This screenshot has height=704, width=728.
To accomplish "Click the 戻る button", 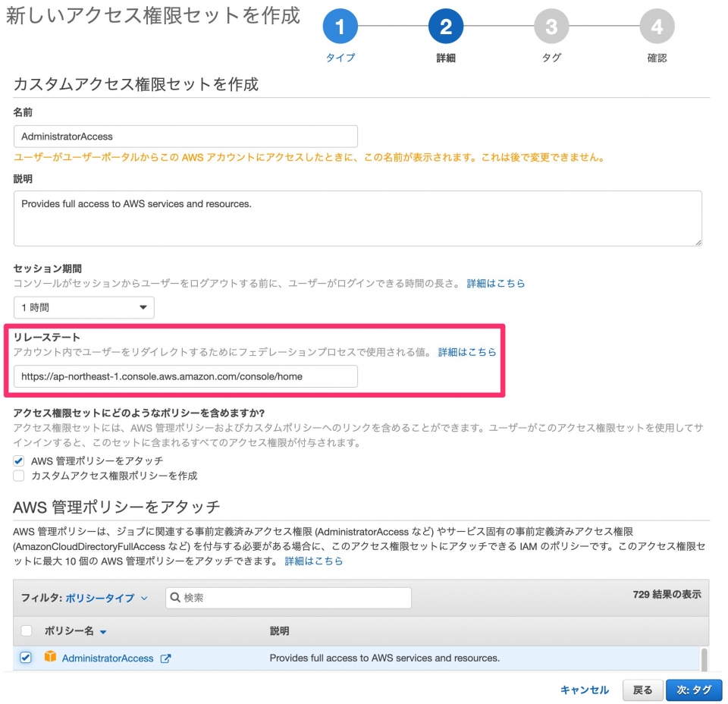I will (x=642, y=690).
